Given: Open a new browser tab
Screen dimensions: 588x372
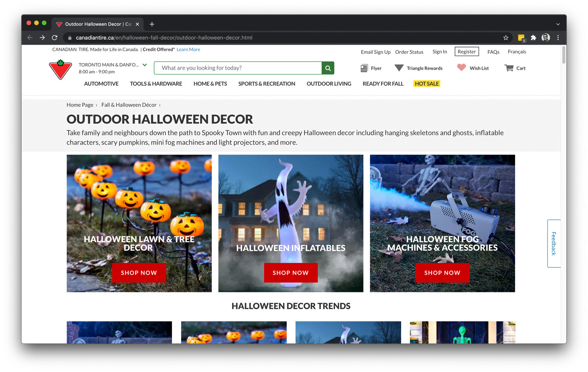Looking at the screenshot, I should 152,24.
